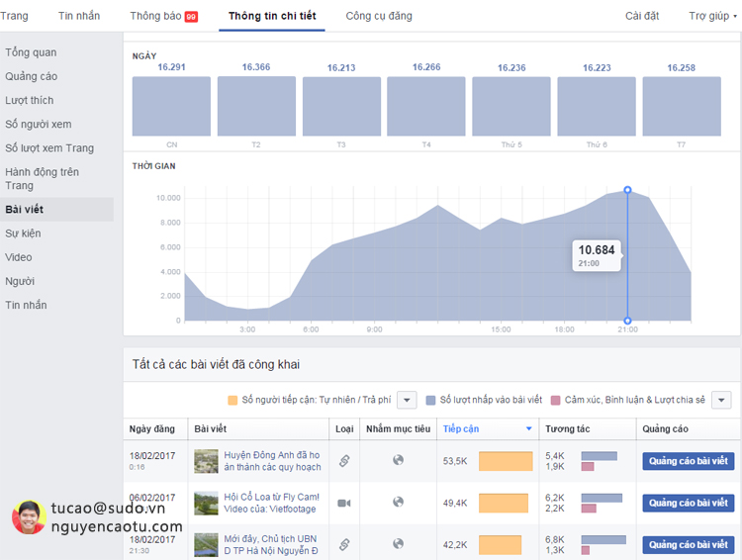Click globe targeting icon for Huyện Đông Anh post

[x=399, y=461]
